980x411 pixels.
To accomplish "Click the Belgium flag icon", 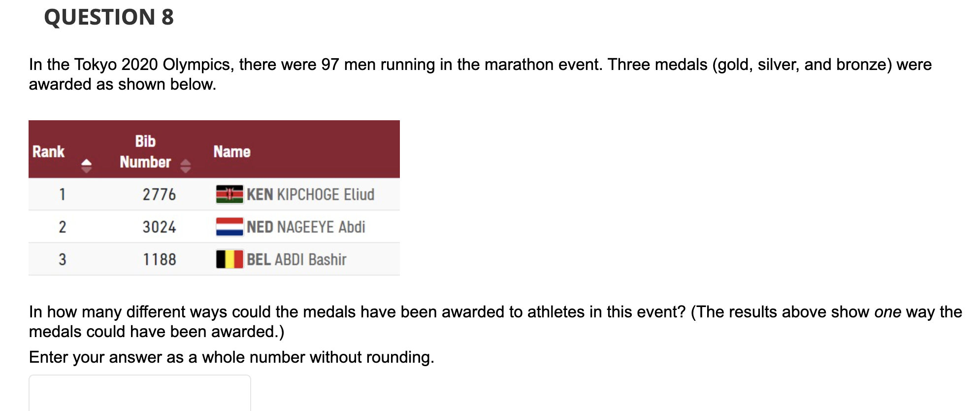I will [229, 259].
